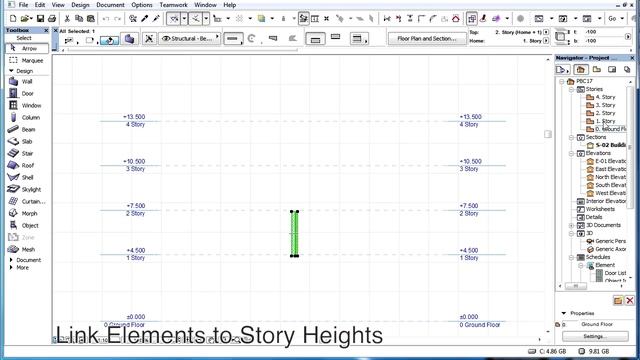The image size is (640, 360).
Task: Open the Document menu
Action: pyautogui.click(x=110, y=5)
